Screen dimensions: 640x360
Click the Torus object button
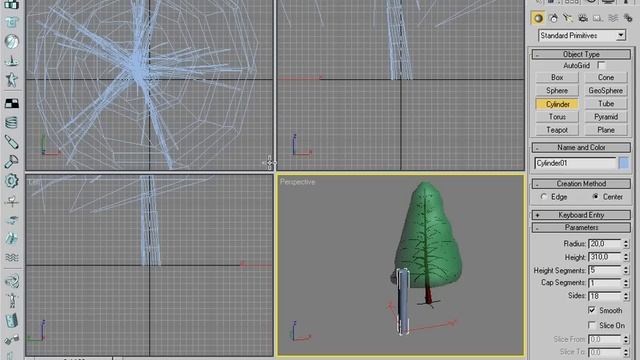(x=557, y=117)
